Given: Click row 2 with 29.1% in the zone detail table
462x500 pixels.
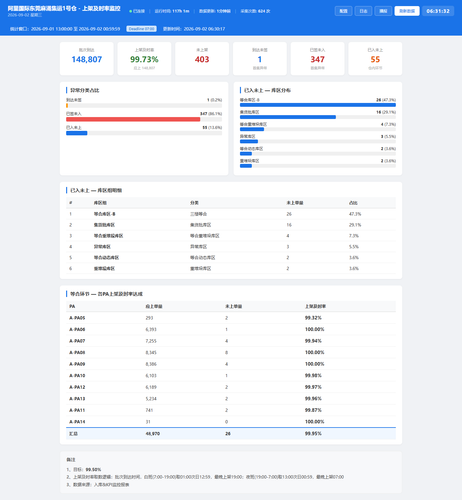Looking at the screenshot, I should [x=231, y=225].
